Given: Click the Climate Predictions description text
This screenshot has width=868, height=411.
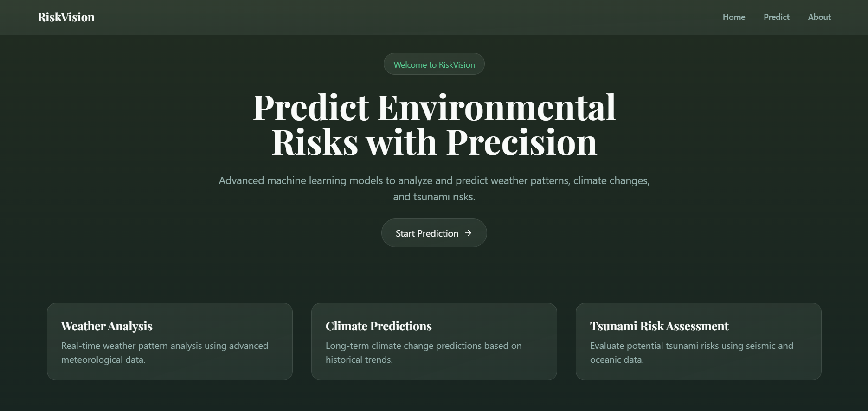Looking at the screenshot, I should [424, 352].
